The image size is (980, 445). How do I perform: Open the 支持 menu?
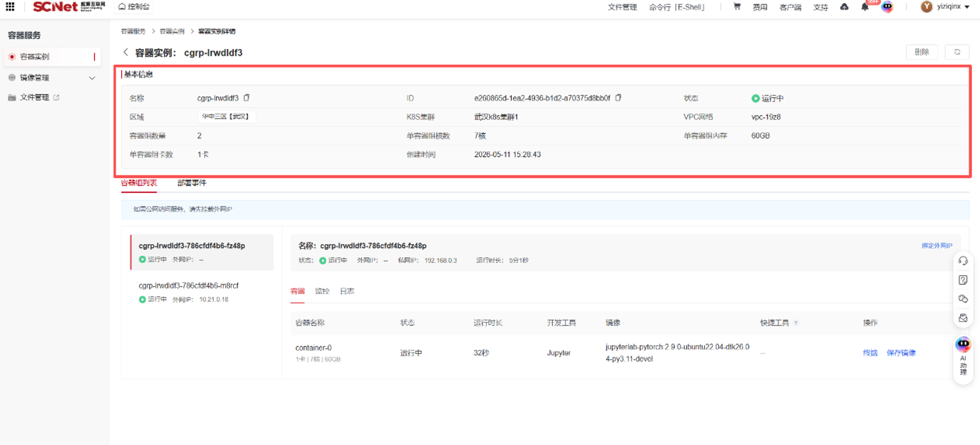click(x=820, y=7)
